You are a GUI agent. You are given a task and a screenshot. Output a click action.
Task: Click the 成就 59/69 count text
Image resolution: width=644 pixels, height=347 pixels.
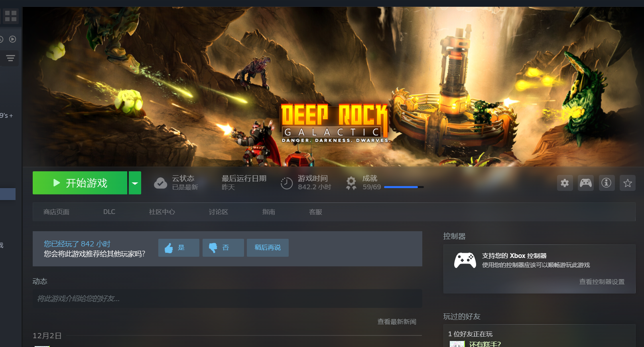pyautogui.click(x=372, y=187)
